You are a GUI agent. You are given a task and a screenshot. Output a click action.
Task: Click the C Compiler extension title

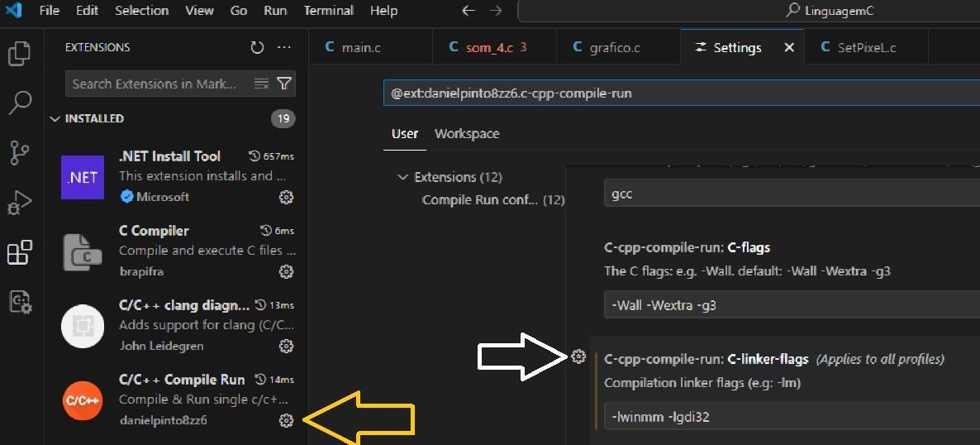click(154, 231)
